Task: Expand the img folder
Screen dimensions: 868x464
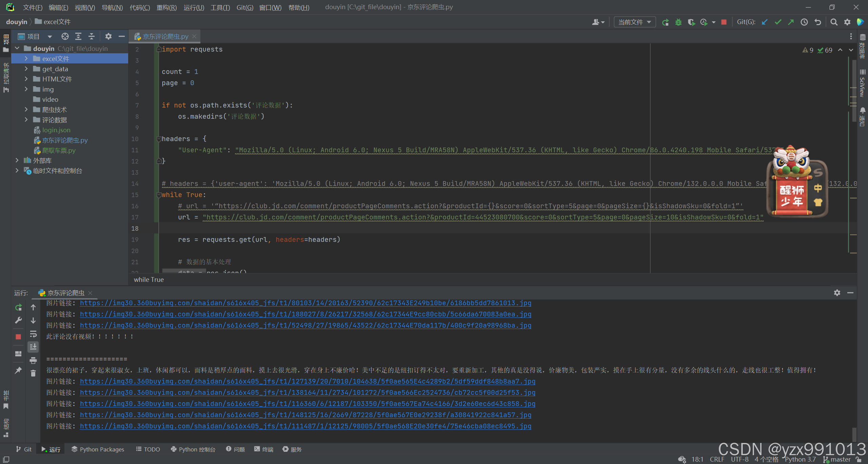Action: (x=26, y=89)
